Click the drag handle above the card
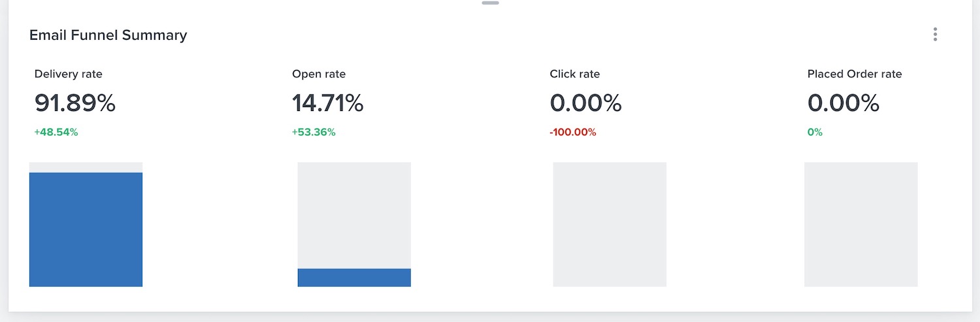The image size is (980, 322). click(x=490, y=3)
